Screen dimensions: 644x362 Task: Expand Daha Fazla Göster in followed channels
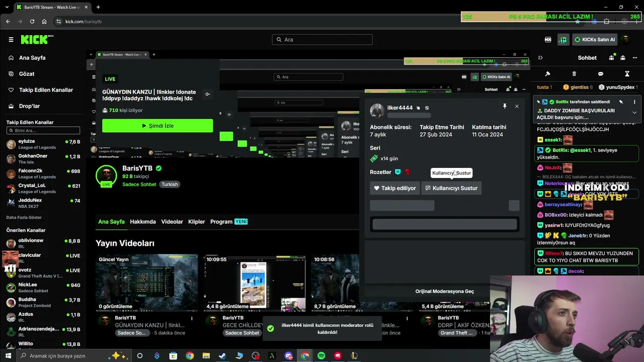tap(24, 218)
